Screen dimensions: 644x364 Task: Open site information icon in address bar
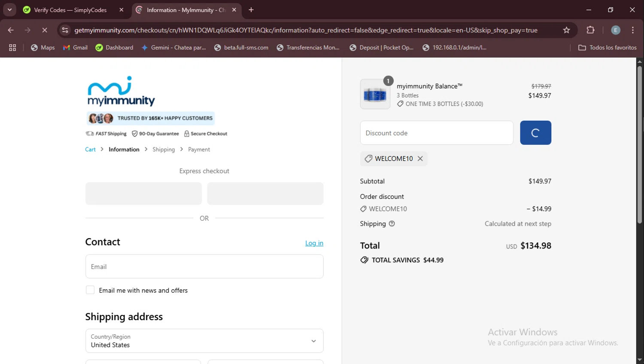[65, 30]
